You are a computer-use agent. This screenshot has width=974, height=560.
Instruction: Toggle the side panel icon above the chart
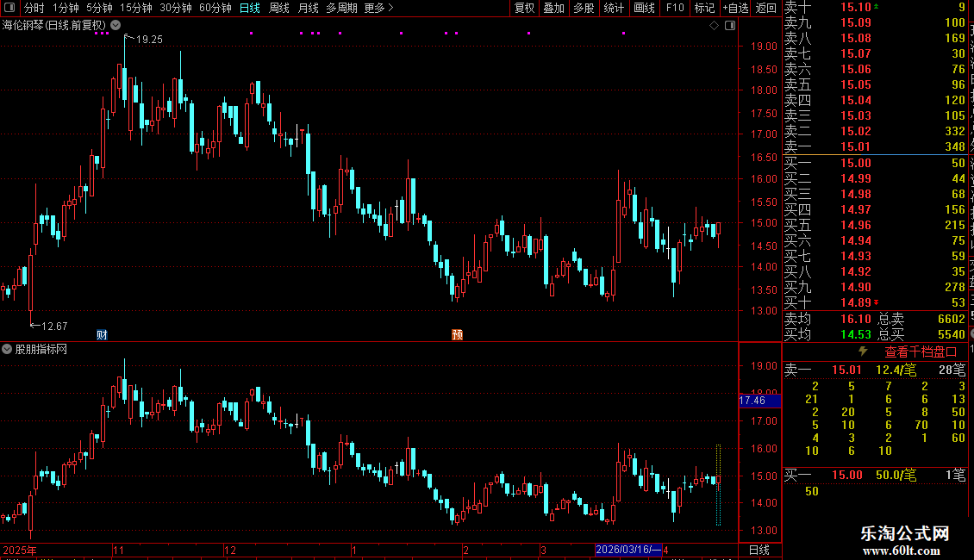tap(730, 26)
